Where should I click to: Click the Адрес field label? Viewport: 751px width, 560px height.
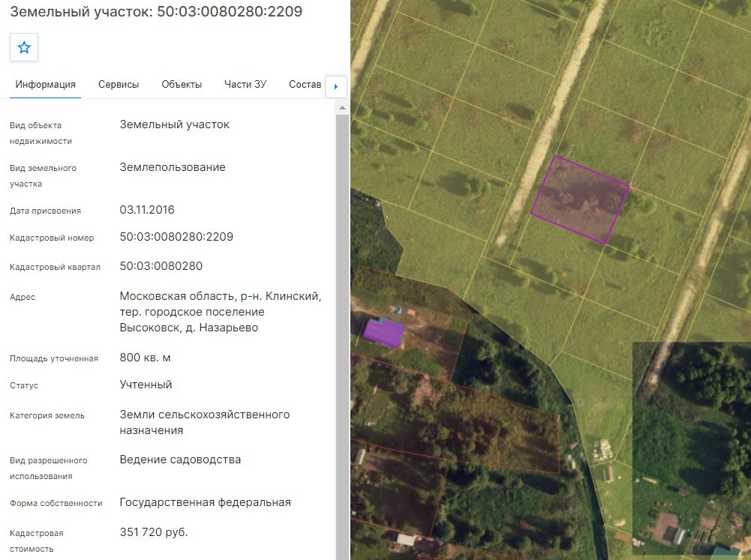23,297
